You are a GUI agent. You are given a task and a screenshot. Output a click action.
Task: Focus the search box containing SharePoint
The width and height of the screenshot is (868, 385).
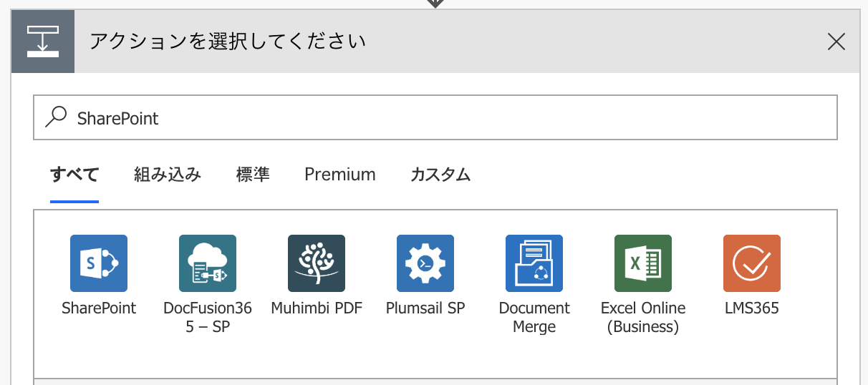pos(435,117)
